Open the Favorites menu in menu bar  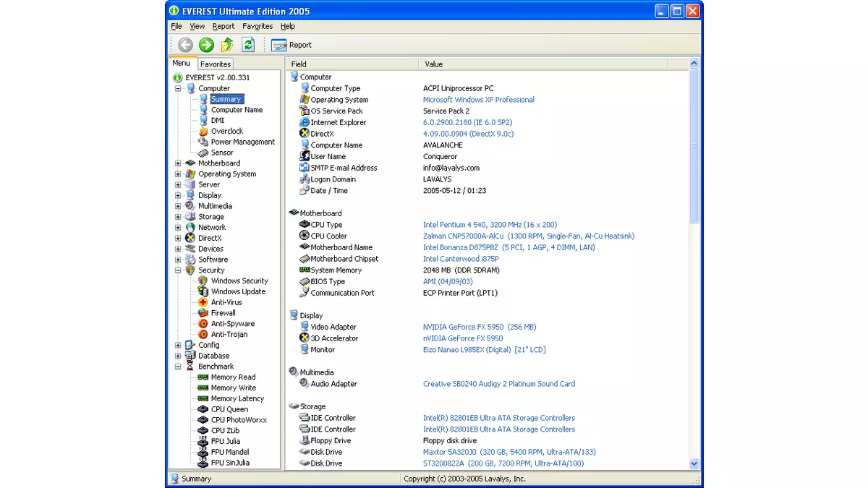258,27
